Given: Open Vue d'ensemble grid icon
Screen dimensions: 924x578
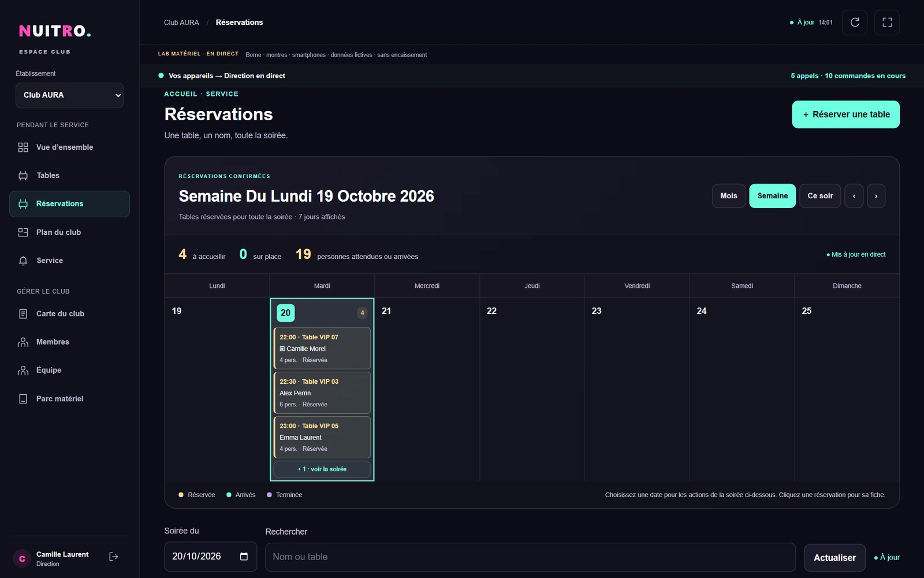Looking at the screenshot, I should click(23, 147).
